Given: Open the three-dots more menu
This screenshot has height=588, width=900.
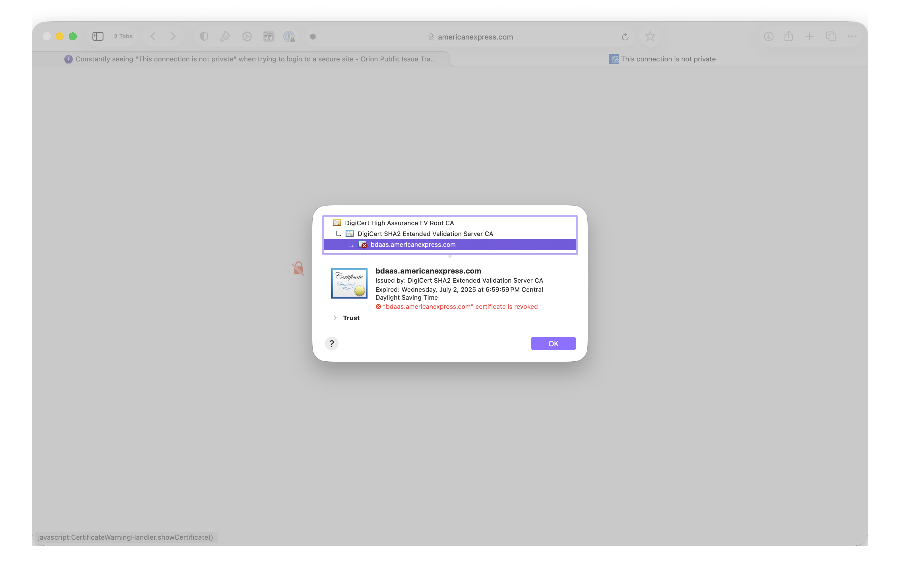Looking at the screenshot, I should [x=852, y=37].
